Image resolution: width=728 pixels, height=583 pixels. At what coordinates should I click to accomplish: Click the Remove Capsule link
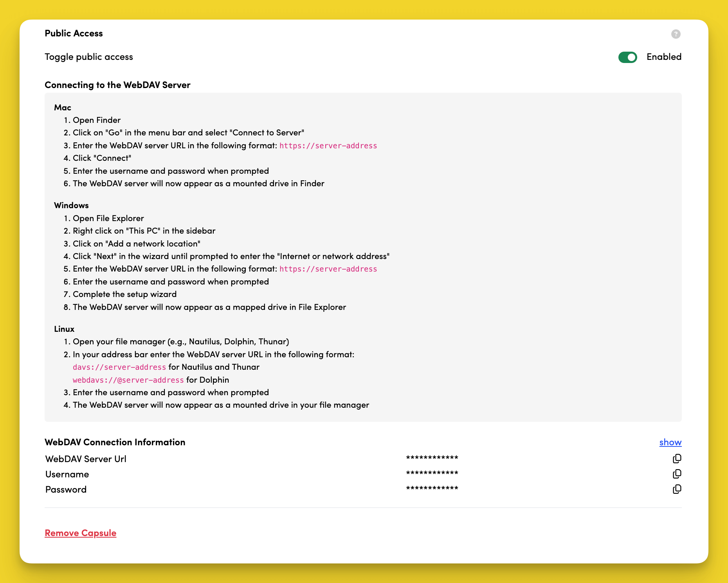coord(80,533)
